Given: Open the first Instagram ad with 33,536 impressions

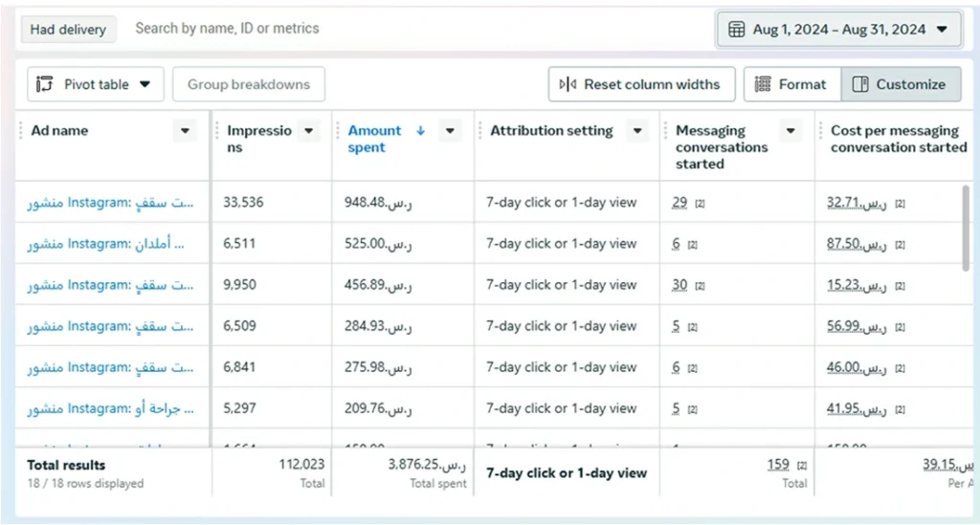Looking at the screenshot, I should tap(110, 203).
